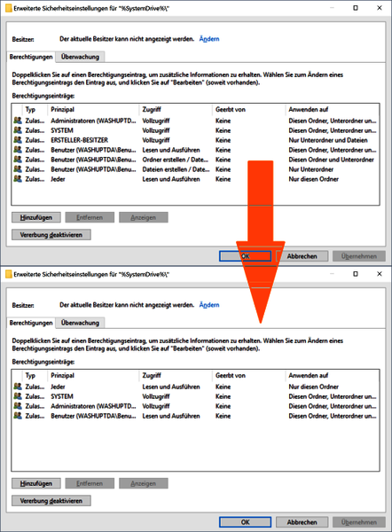Viewport: 392px width, 532px height.
Task: Click Ändern owner link in upper window
Action: point(209,39)
